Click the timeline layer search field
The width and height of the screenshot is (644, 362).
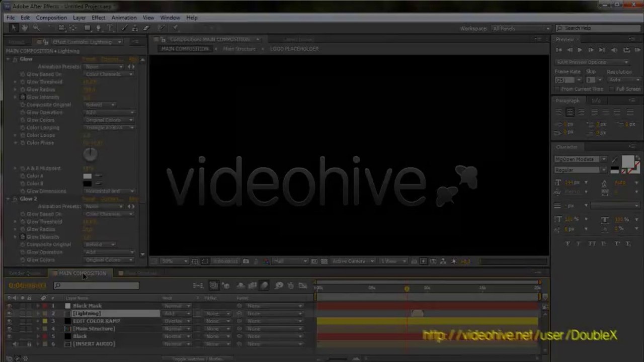(x=96, y=286)
